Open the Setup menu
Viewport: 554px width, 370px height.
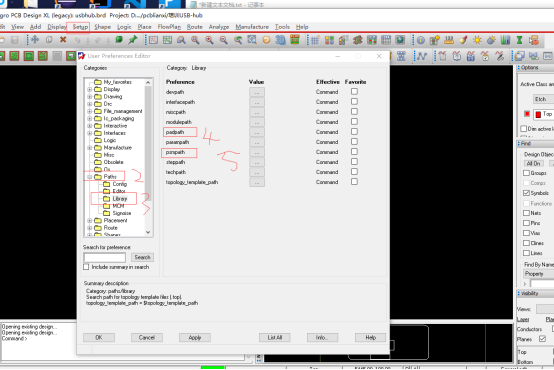tap(80, 27)
